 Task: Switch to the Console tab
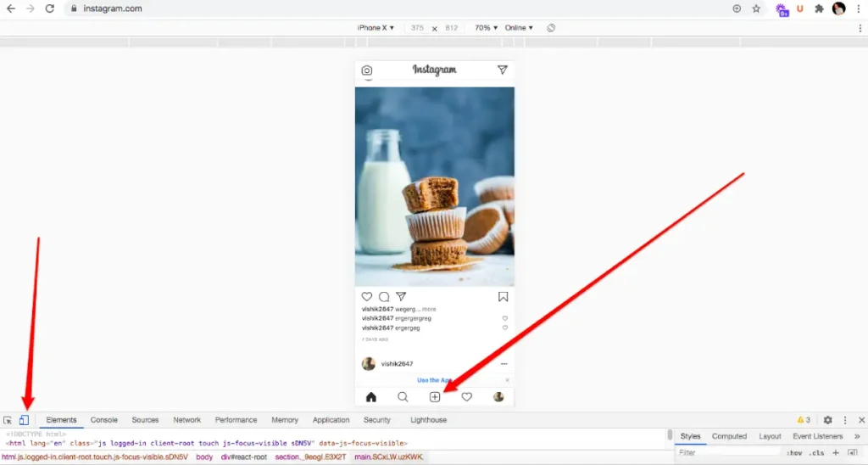104,420
